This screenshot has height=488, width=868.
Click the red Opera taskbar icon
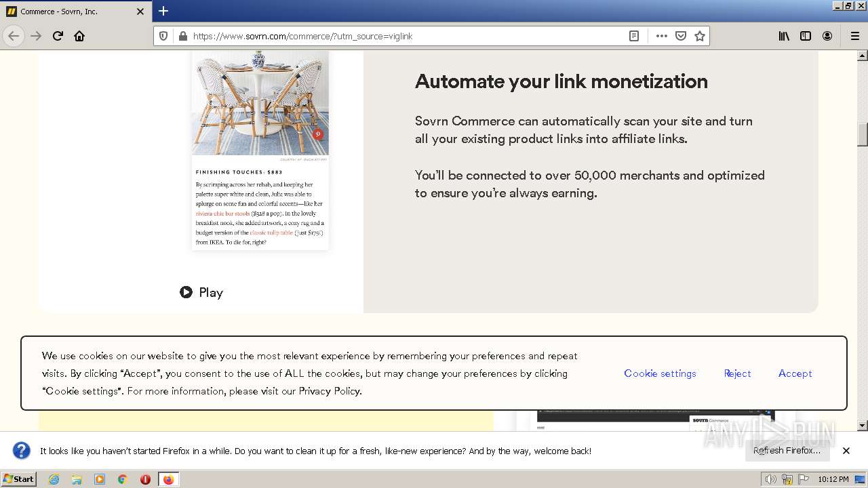tap(145, 479)
